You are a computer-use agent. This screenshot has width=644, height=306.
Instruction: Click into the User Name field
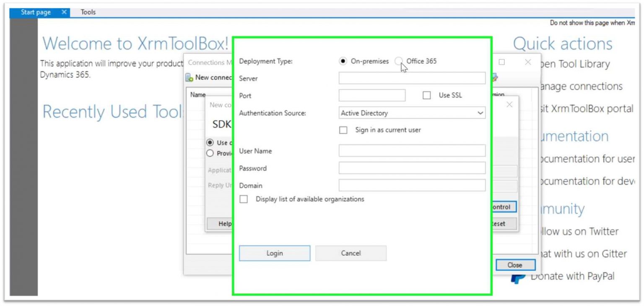[x=412, y=150]
